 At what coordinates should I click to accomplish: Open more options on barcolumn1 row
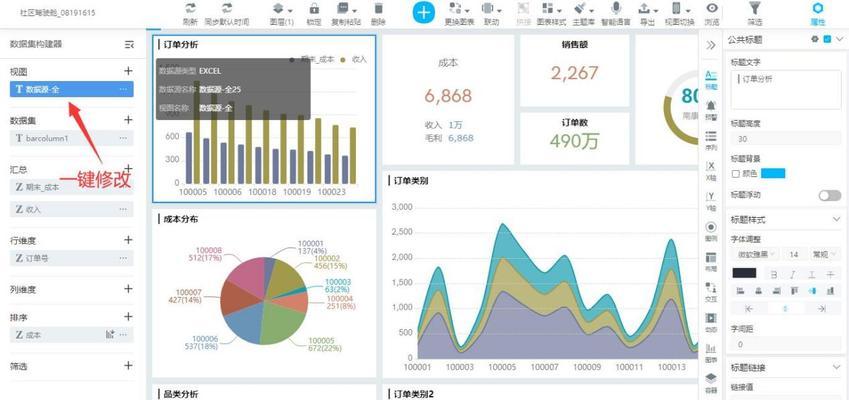click(123, 138)
